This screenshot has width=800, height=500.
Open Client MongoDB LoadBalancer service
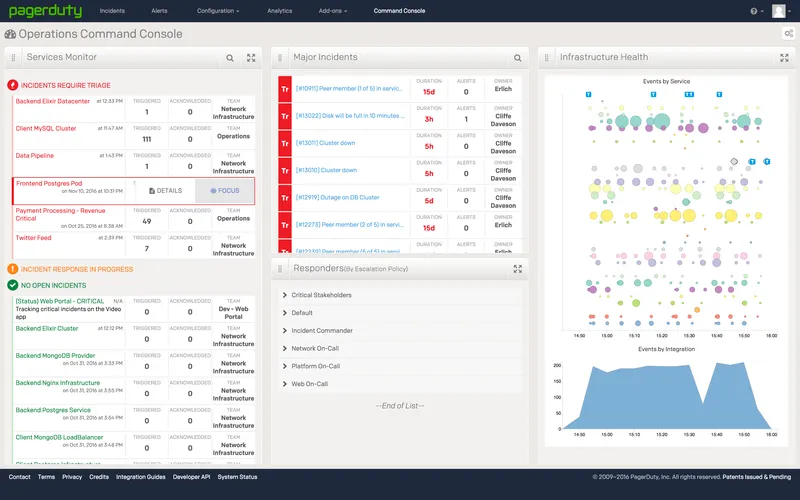point(59,437)
